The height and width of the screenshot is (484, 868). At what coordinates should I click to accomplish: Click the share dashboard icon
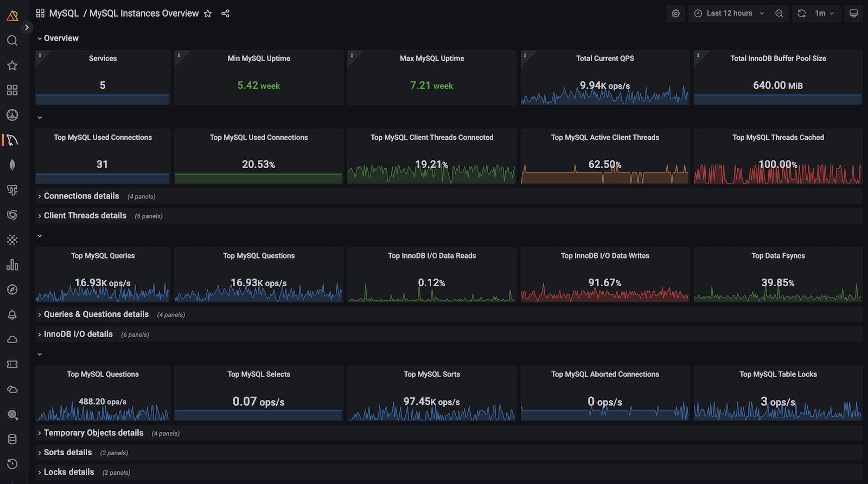click(225, 14)
